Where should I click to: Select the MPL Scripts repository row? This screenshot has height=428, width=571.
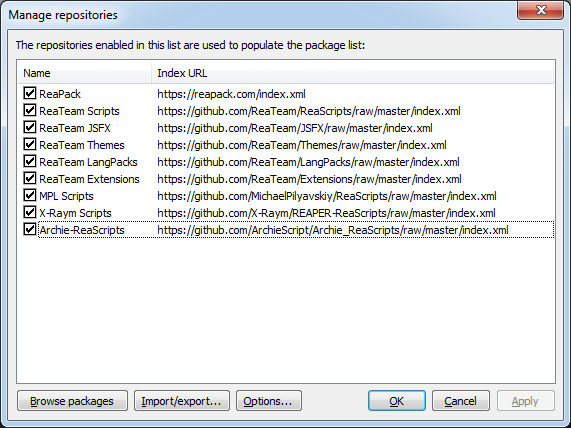tap(286, 196)
